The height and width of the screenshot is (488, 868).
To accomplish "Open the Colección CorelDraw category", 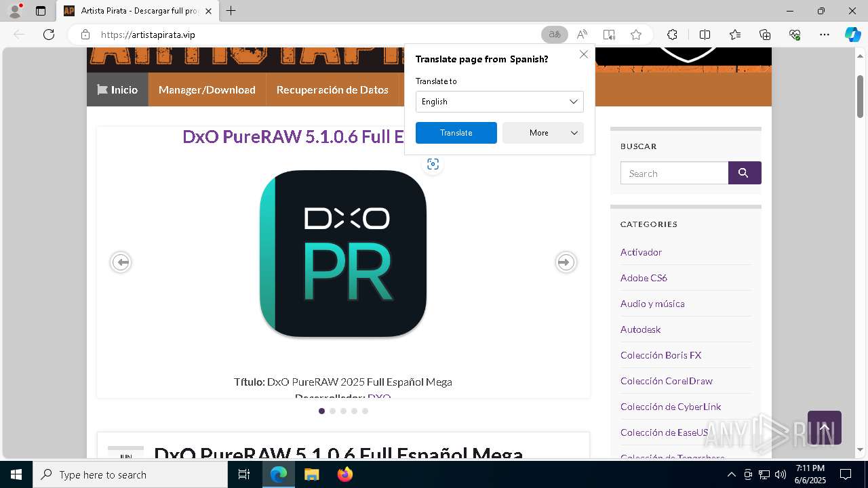I will [666, 381].
